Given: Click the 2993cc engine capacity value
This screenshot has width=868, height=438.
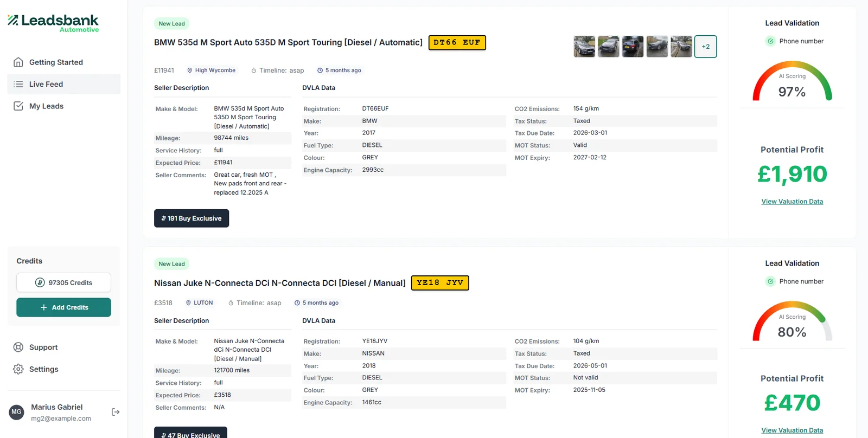Looking at the screenshot, I should click(x=373, y=170).
